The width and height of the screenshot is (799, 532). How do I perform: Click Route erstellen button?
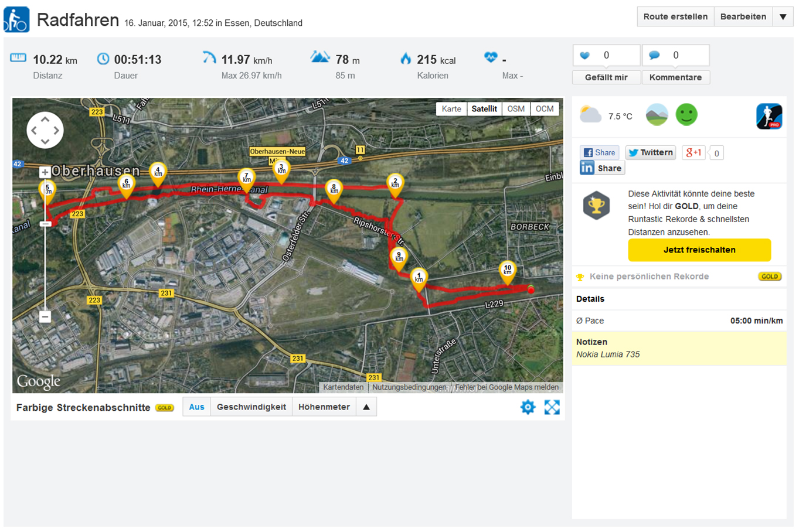click(675, 17)
